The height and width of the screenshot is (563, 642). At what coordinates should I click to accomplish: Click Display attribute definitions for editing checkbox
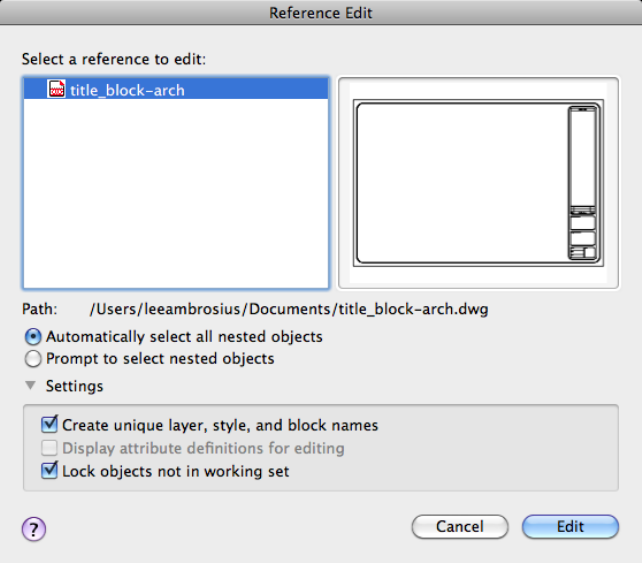(x=50, y=448)
